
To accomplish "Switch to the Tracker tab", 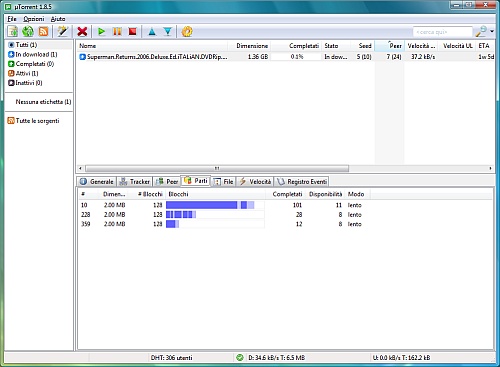I will (x=135, y=182).
